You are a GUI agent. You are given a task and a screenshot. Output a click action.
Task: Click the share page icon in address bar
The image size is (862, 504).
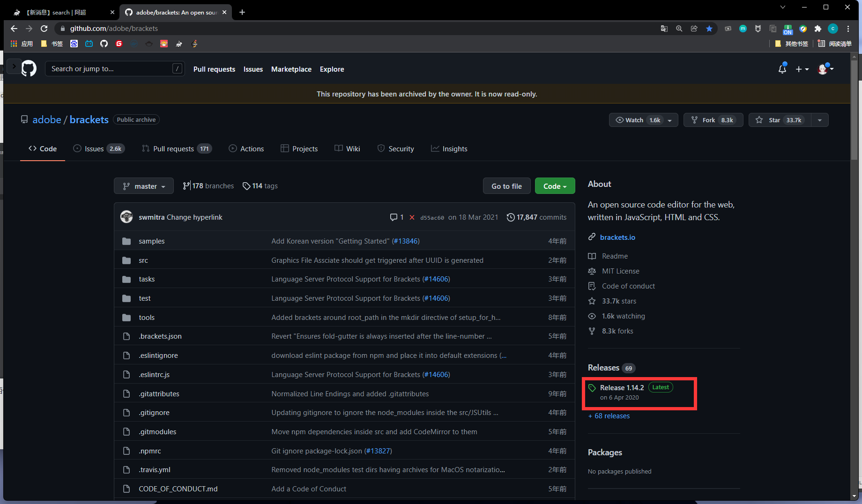click(x=694, y=29)
